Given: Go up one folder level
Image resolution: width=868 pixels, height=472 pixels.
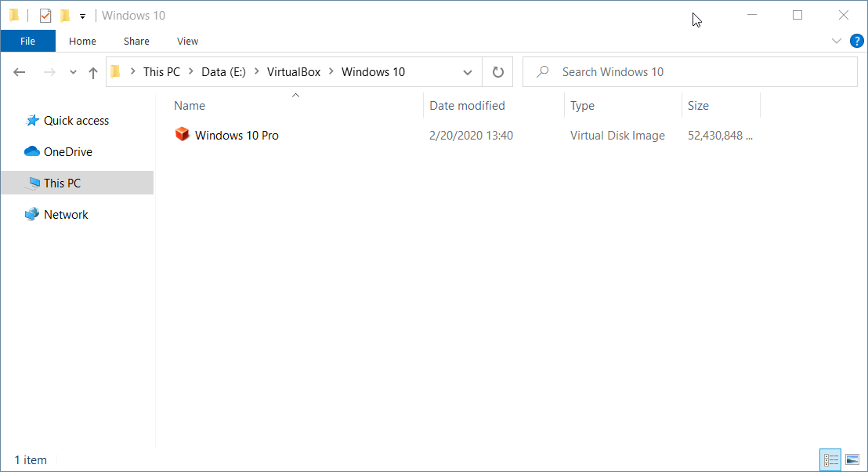Looking at the screenshot, I should coord(93,72).
